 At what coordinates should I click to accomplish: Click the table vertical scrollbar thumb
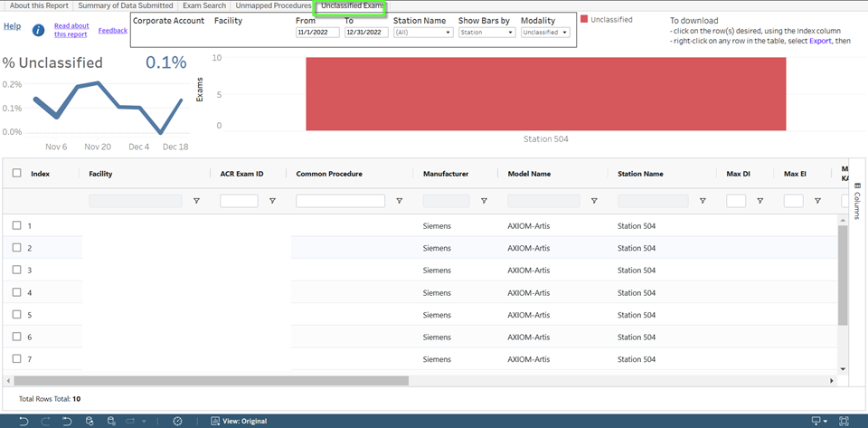click(x=843, y=275)
